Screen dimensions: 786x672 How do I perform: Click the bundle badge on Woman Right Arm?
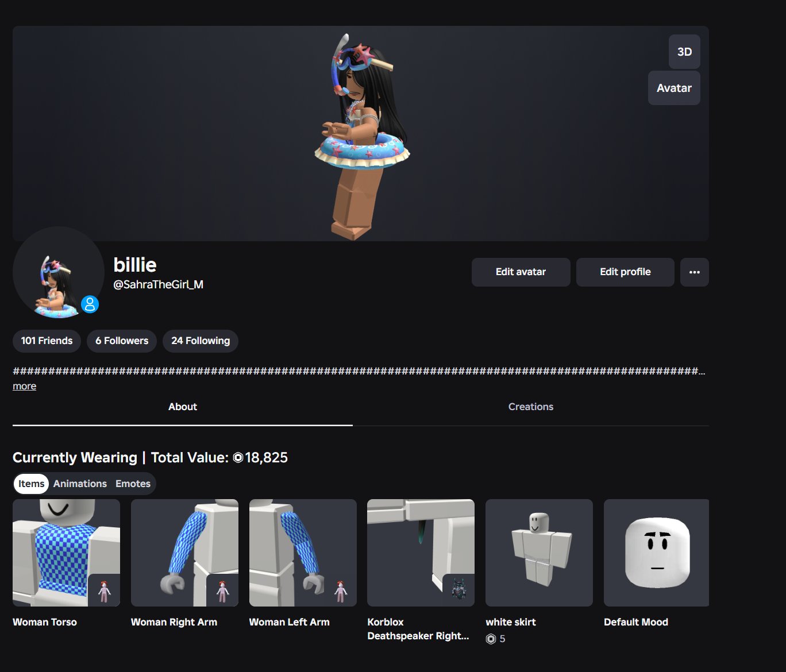tap(222, 590)
